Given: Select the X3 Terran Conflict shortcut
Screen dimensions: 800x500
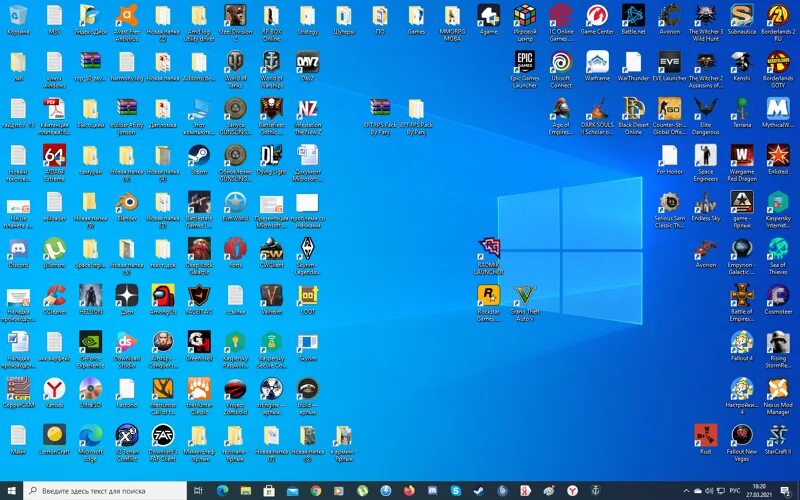Looking at the screenshot, I should (x=127, y=436).
